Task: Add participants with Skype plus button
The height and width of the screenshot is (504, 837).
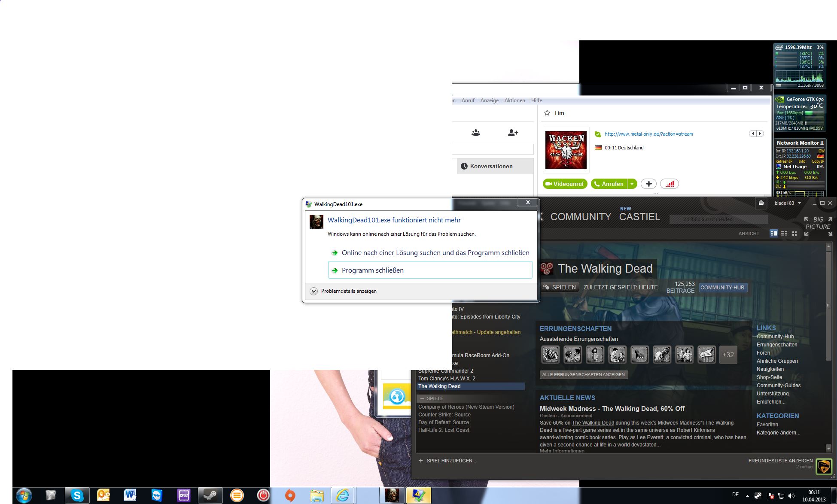Action: [648, 184]
